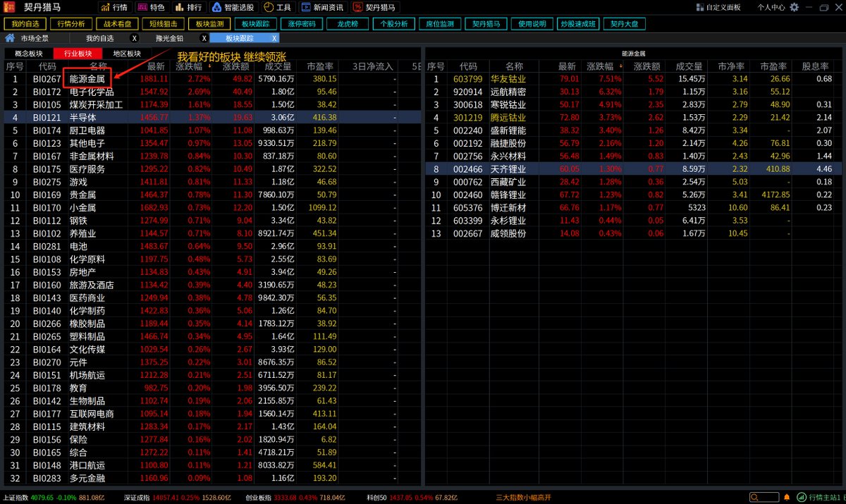Click the 板块监测 button
The width and height of the screenshot is (846, 504).
(210, 23)
